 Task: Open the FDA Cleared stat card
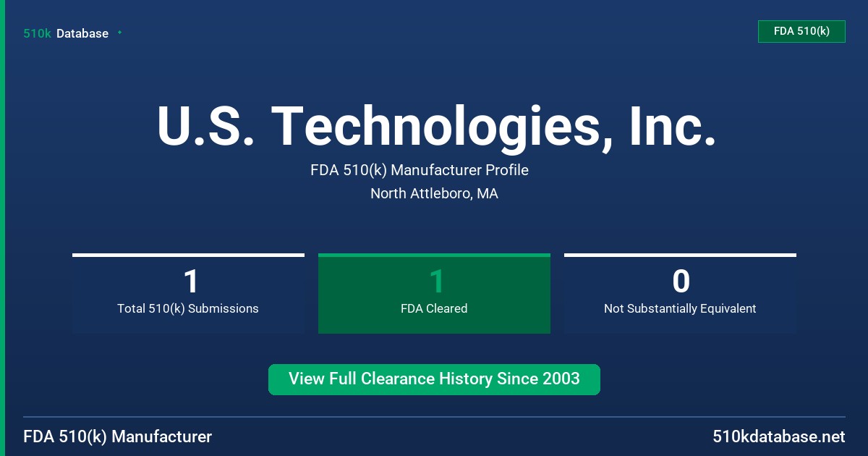(x=434, y=293)
